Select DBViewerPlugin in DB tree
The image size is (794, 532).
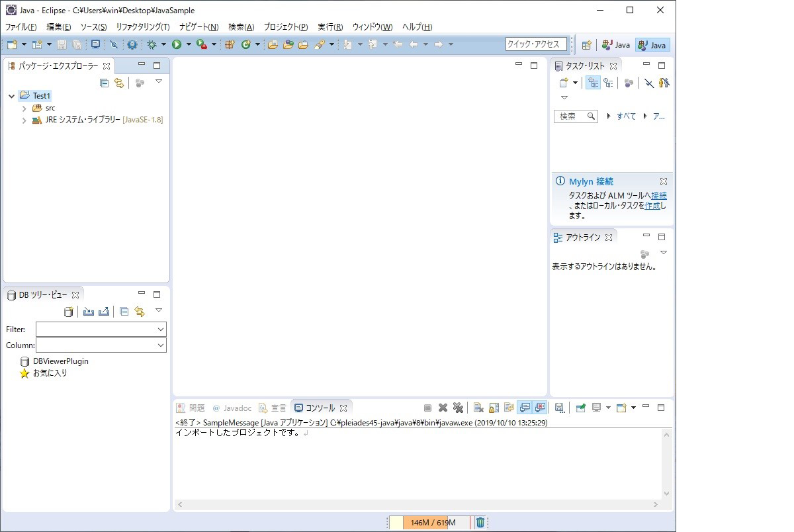coord(55,361)
